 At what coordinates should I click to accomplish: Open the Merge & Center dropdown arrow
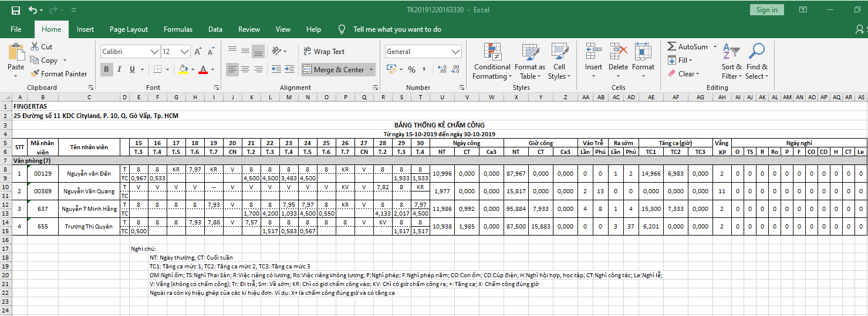(x=371, y=69)
